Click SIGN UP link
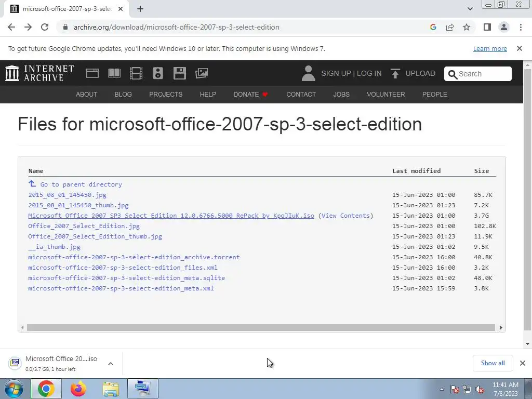532x399 pixels. point(336,73)
